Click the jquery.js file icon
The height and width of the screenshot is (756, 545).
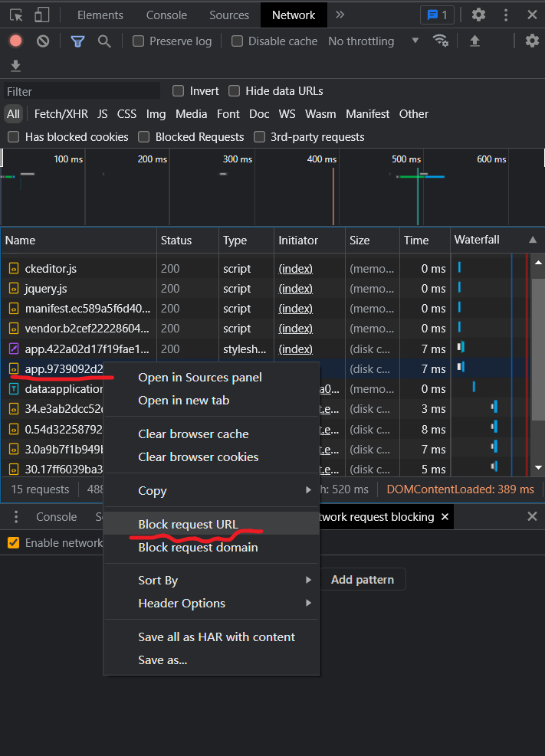tap(14, 289)
